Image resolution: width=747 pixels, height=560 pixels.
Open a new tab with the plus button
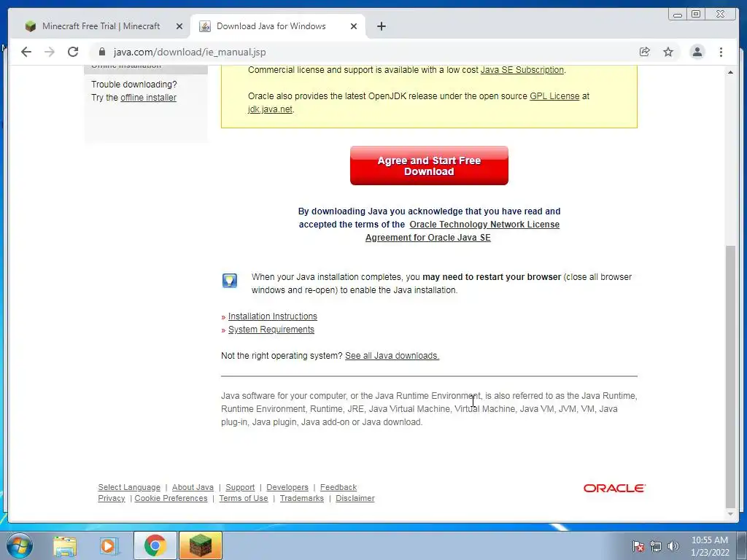(381, 26)
